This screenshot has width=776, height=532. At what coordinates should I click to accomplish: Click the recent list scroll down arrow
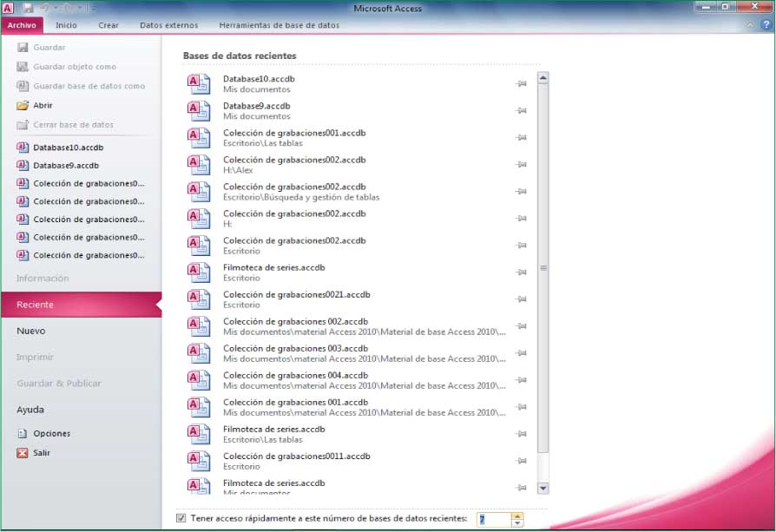coord(543,489)
